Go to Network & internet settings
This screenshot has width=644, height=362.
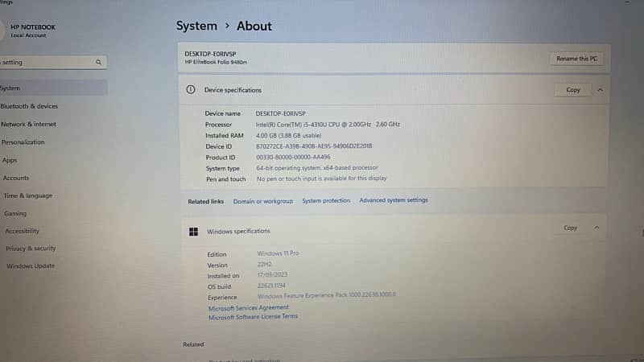[x=28, y=125]
